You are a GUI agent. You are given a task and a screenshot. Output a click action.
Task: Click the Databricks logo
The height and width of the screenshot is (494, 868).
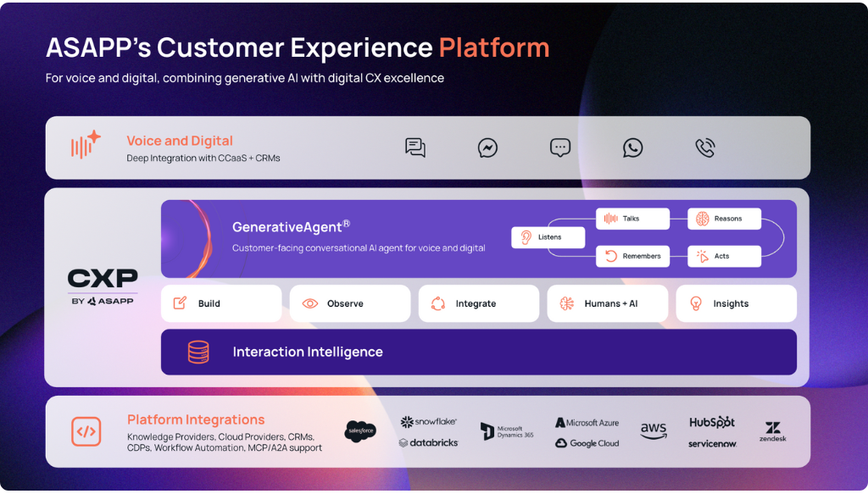click(x=428, y=442)
